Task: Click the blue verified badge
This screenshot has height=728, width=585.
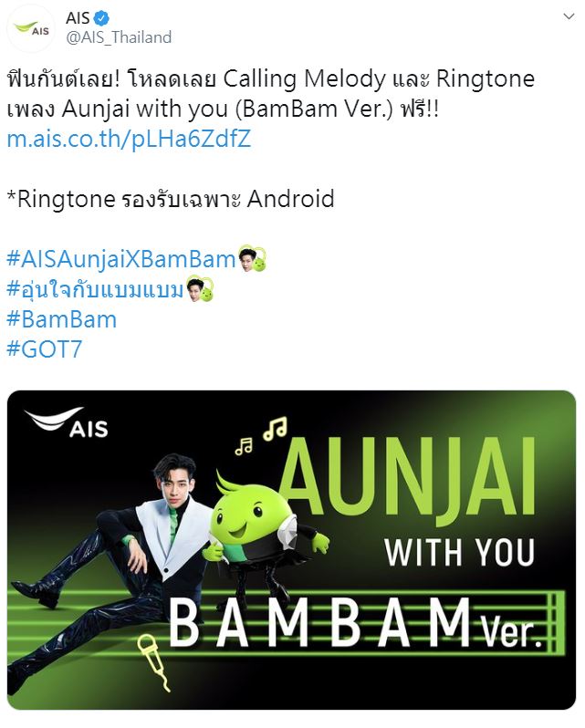Action: (x=101, y=18)
